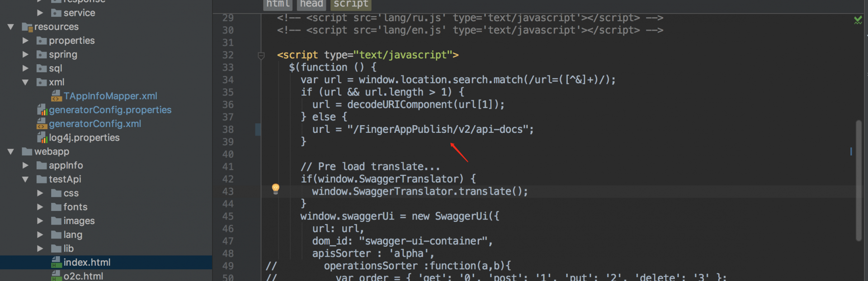The image size is (868, 281).
Task: Click the generatorConfig.xml file icon
Action: (x=42, y=124)
